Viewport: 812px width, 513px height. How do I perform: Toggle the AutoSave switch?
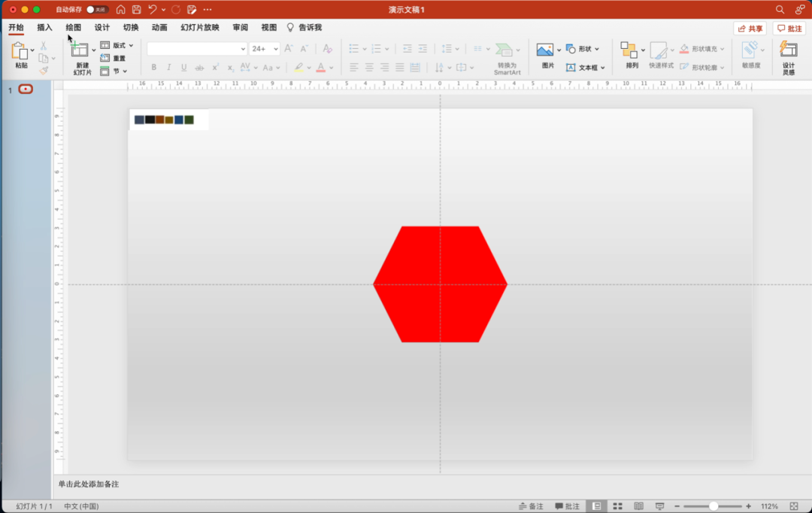[x=97, y=9]
